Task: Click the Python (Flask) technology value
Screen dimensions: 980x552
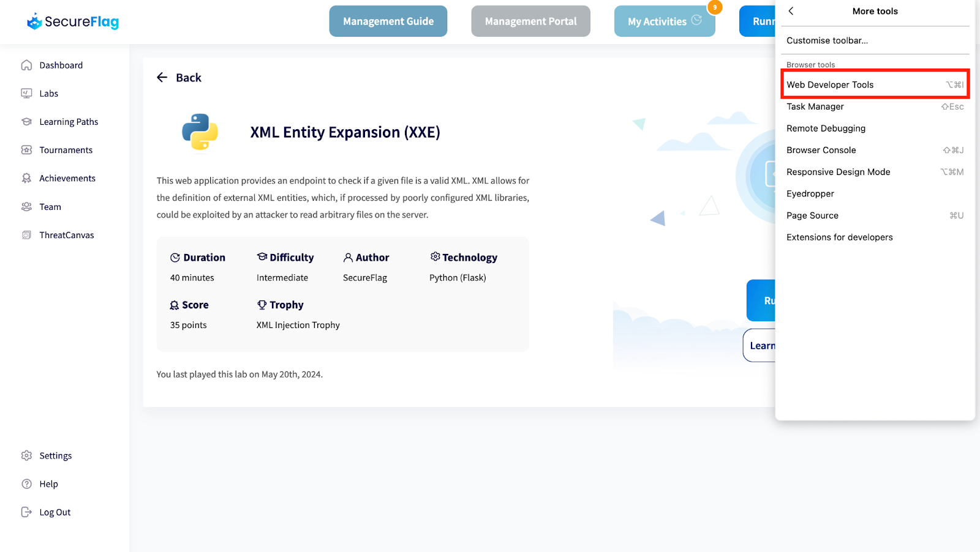Action: [x=458, y=278]
